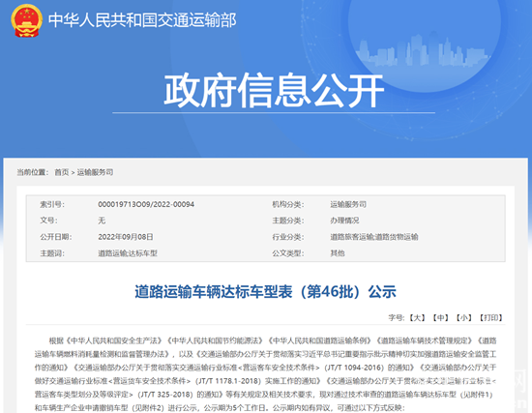532x413 pixels.
Task: Open the 中华人民共和国交通运输部 site title
Action: [142, 20]
